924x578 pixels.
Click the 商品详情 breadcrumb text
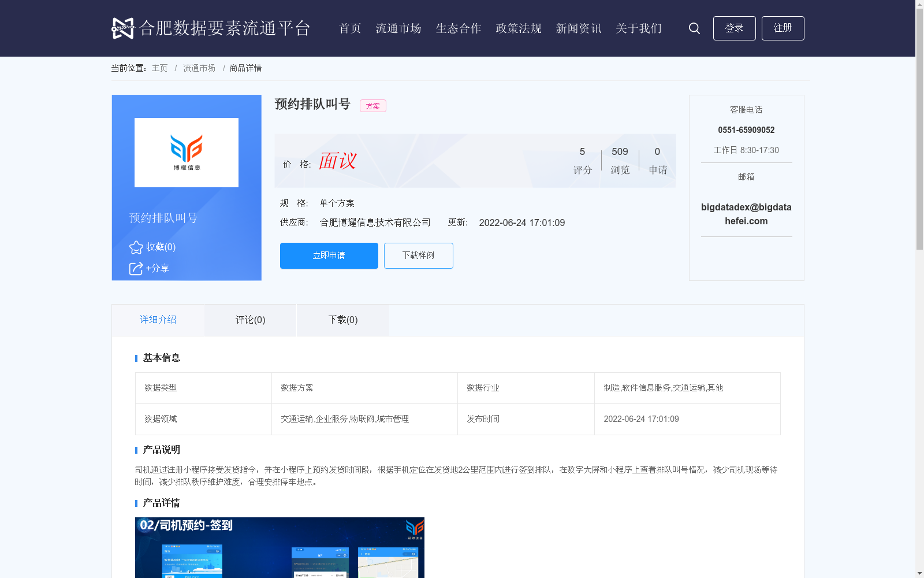(x=245, y=68)
